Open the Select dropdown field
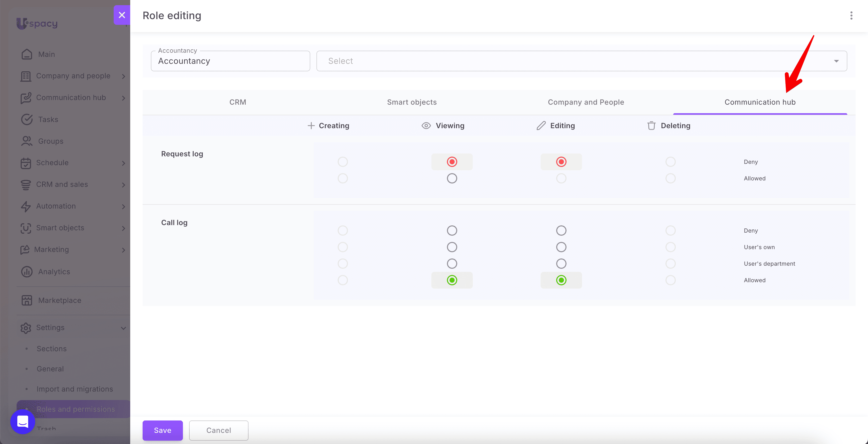The height and width of the screenshot is (444, 868). 582,61
